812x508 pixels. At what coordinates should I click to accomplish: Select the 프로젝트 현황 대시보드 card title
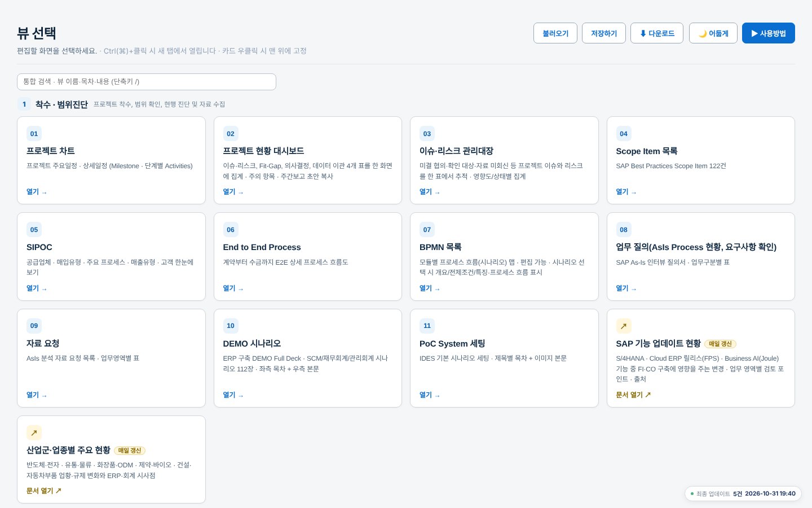(263, 151)
